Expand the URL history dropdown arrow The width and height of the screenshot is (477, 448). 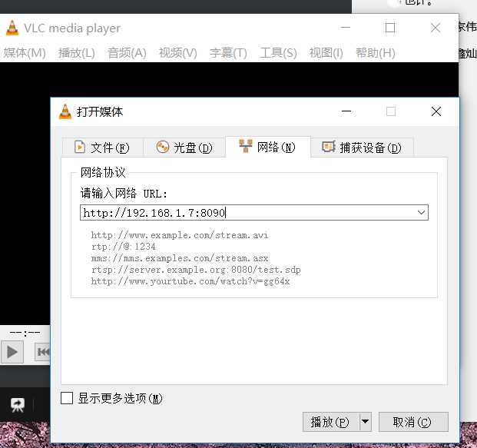point(422,212)
